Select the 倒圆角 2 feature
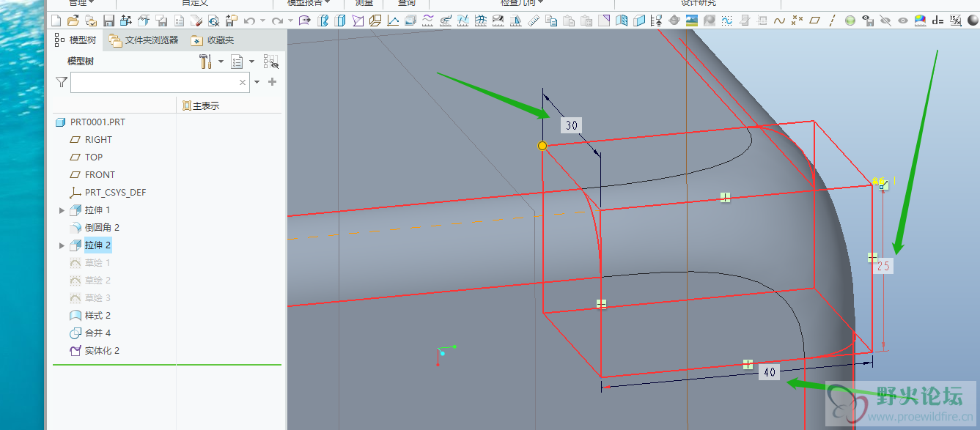 click(x=95, y=227)
